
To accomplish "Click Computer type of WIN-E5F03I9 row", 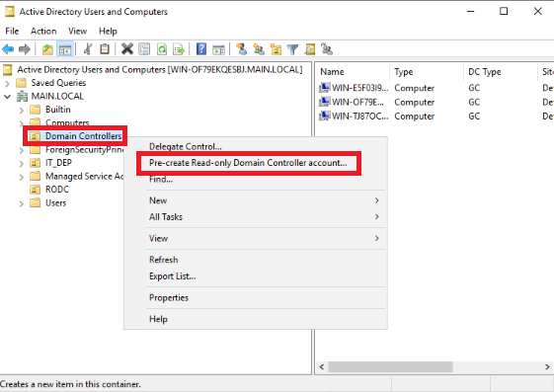I will point(415,88).
